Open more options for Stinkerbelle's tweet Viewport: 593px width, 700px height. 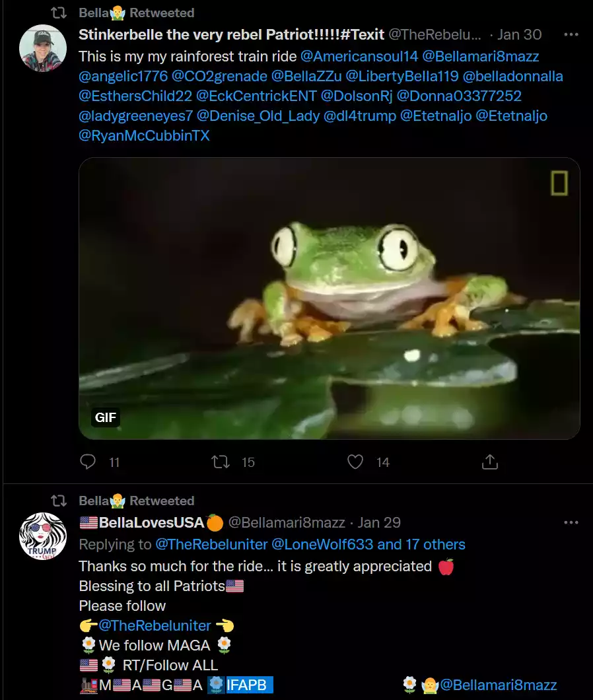[571, 34]
